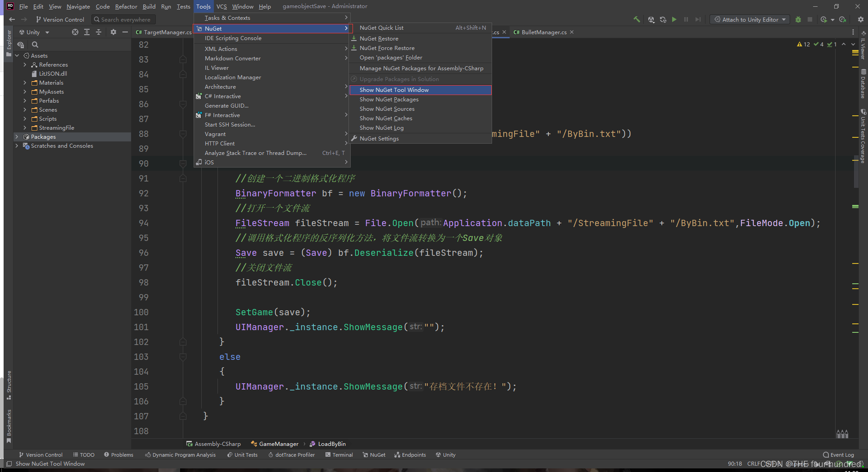The image size is (868, 472).
Task: Click the warnings count indicator 12
Action: (803, 44)
